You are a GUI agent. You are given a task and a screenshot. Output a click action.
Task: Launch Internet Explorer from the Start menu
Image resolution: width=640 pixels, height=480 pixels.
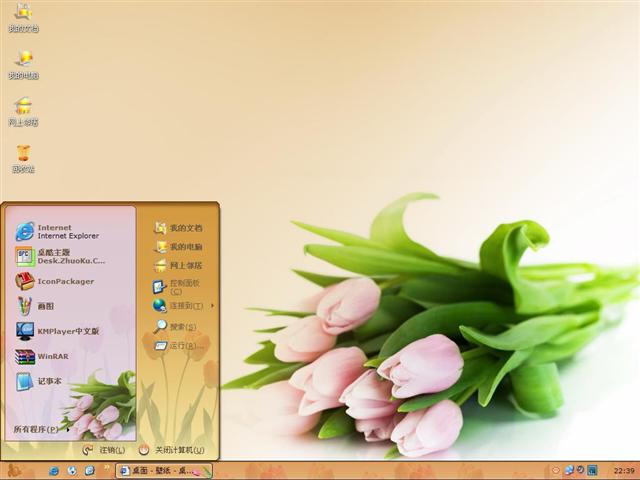(57, 231)
